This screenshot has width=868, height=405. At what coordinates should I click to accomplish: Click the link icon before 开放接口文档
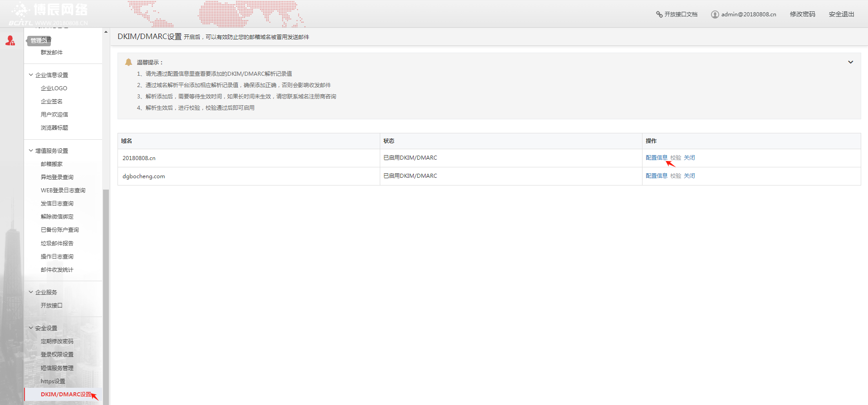[x=659, y=15]
